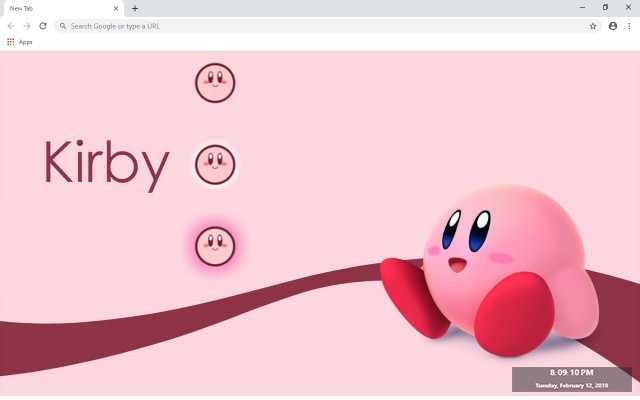Click the pink-glow Kirby face icon
This screenshot has height=400, width=640.
click(215, 246)
